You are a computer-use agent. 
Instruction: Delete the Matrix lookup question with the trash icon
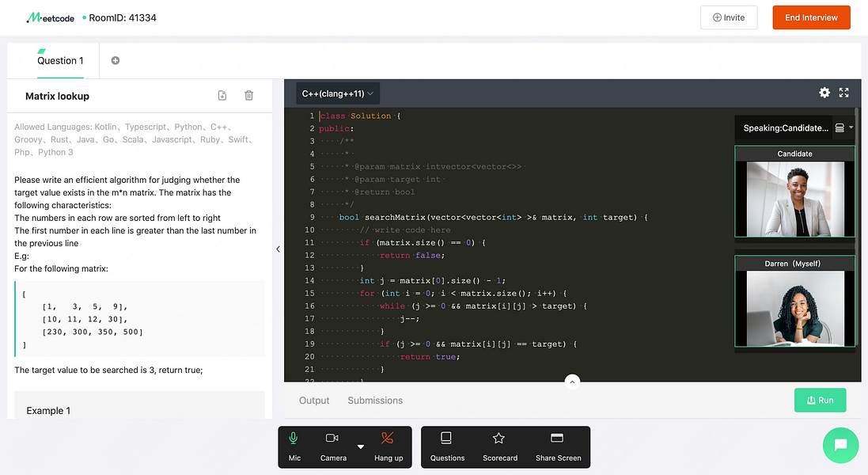click(x=249, y=95)
